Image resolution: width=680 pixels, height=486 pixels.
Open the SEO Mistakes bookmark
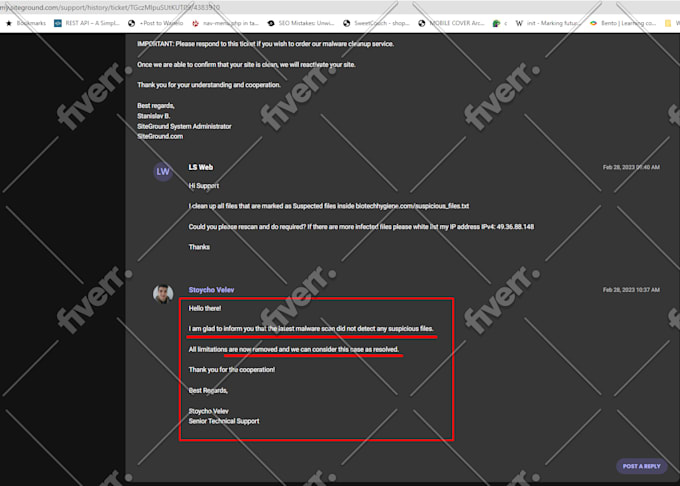301,23
